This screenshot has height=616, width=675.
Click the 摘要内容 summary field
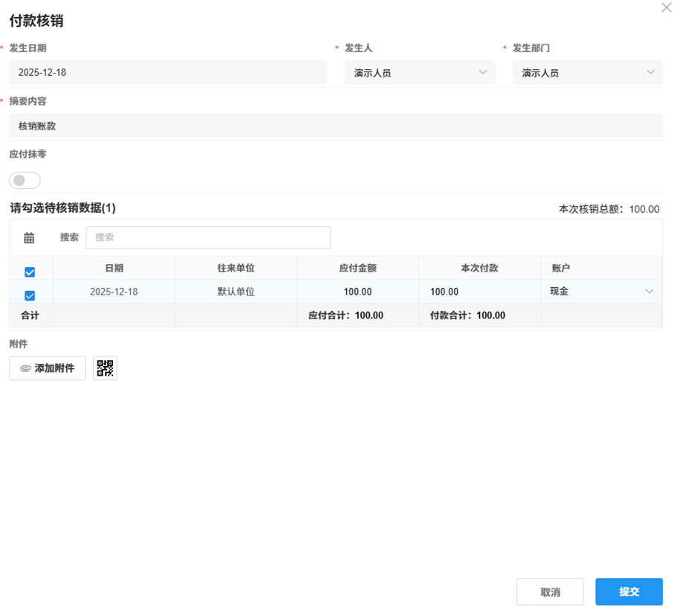pyautogui.click(x=335, y=126)
